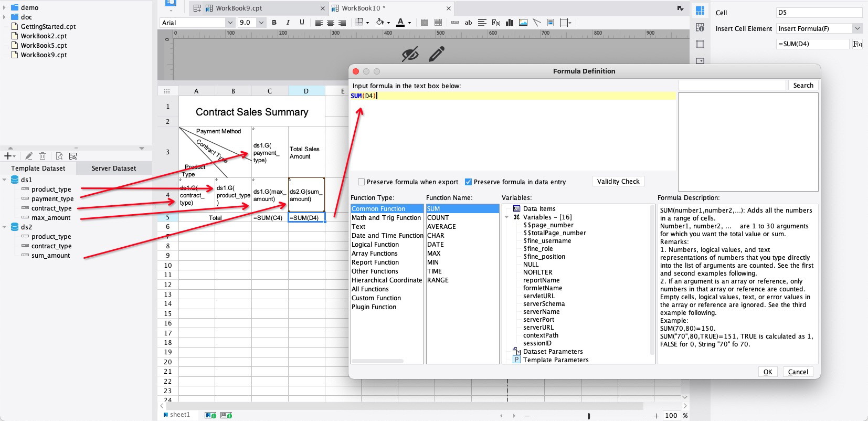Select AVERAGE in the Function Name list

point(441,227)
